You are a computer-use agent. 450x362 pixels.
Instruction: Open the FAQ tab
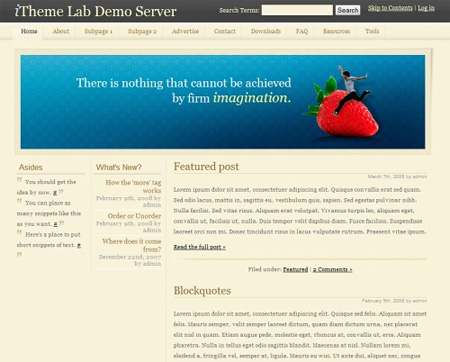click(302, 31)
